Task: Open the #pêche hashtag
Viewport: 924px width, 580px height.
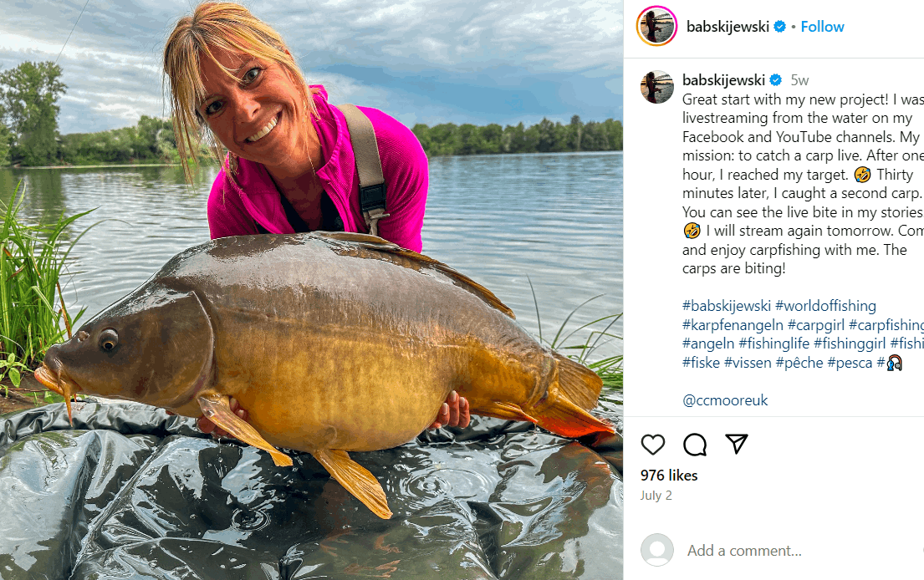Action: click(x=799, y=362)
